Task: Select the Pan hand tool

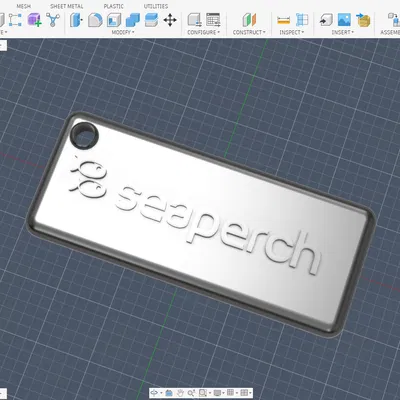Action: (x=180, y=393)
